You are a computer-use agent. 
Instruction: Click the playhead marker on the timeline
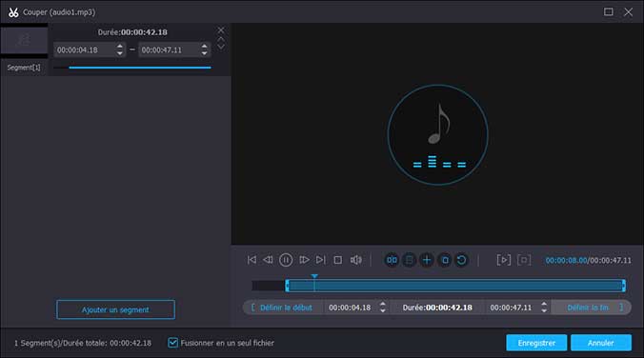point(314,277)
